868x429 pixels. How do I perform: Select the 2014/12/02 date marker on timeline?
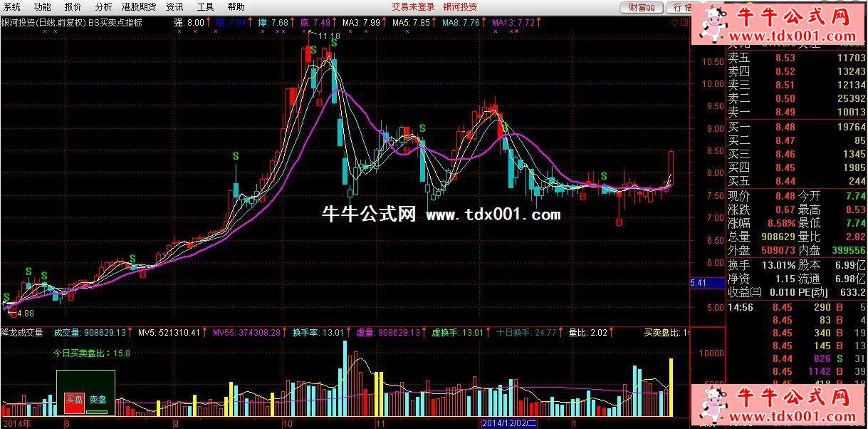[510, 423]
